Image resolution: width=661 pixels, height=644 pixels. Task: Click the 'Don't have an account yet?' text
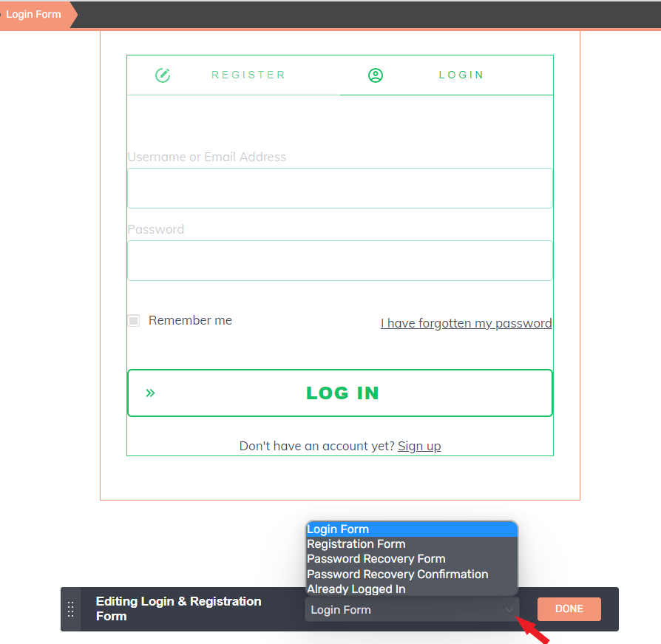click(x=317, y=446)
